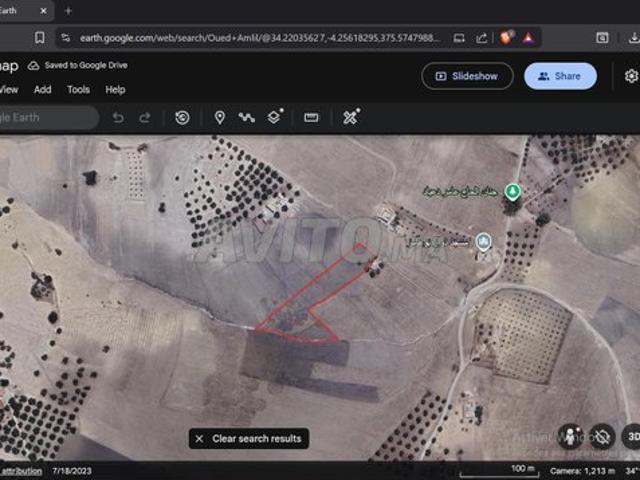Open the Add menu

click(x=42, y=89)
